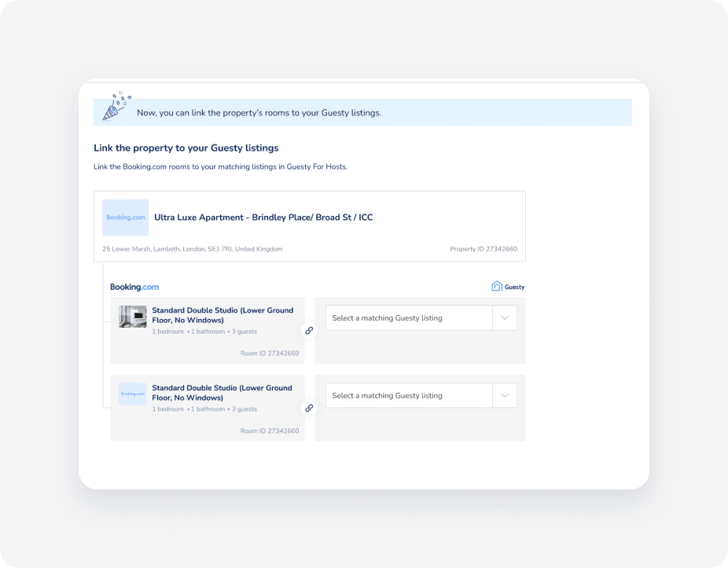The image size is (728, 568).
Task: Click the second room's Booking.com placeholder thumbnail
Action: tap(133, 394)
